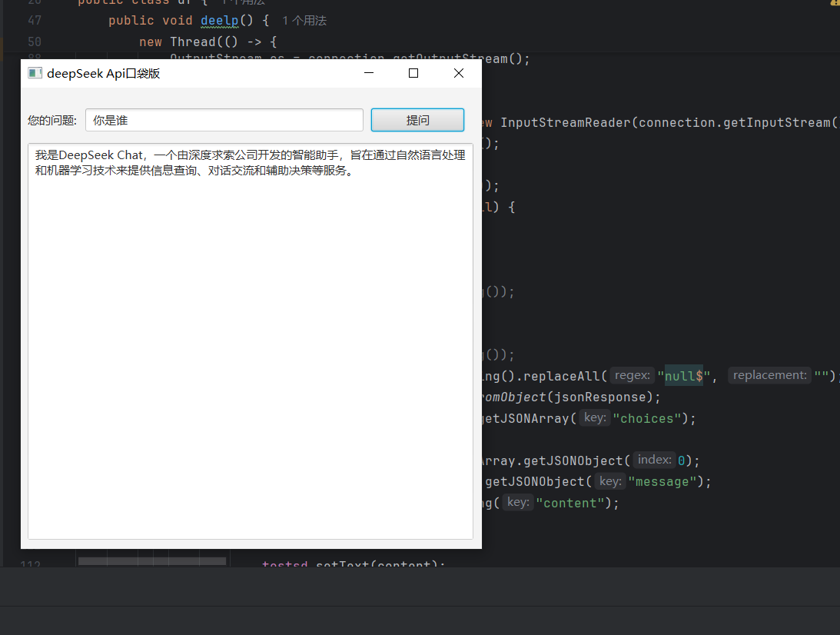The width and height of the screenshot is (840, 635).
Task: Click the InputStreamReader text in the editor
Action: pos(565,123)
